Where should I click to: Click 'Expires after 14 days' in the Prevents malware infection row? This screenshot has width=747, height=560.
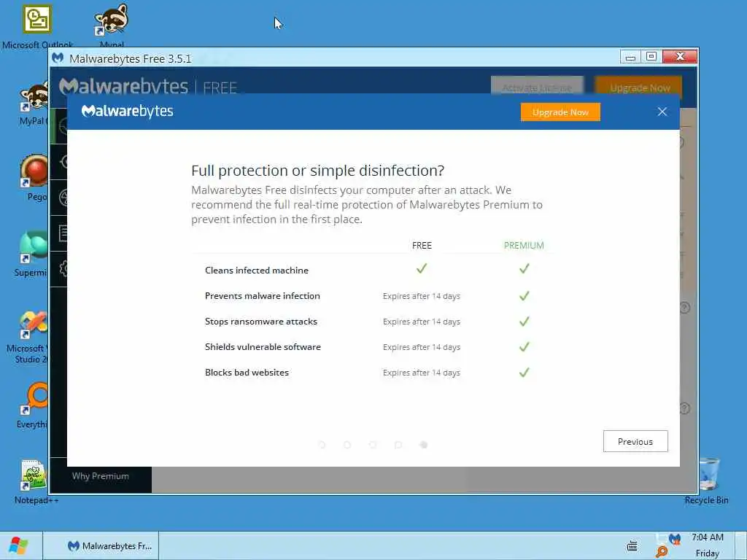click(422, 296)
